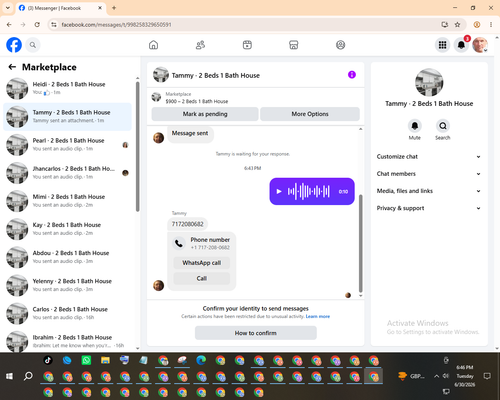Screen dimensions: 500x400
Task: Show hidden system tray icons chevron
Action: [x=436, y=376]
